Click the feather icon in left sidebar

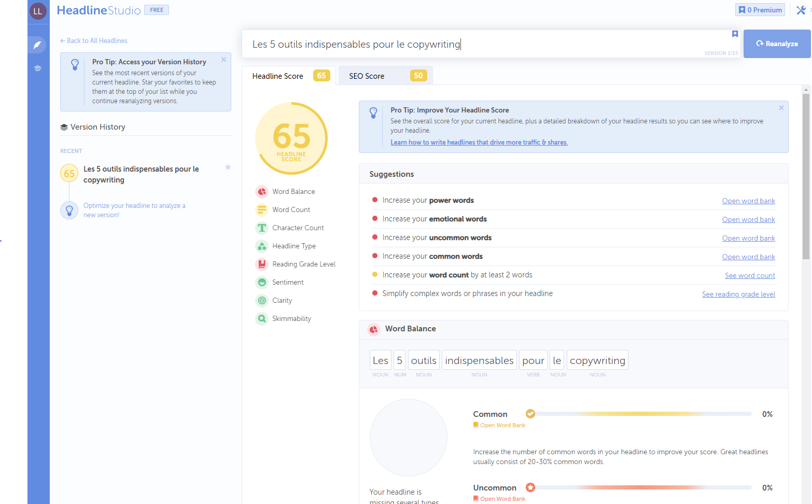tap(37, 45)
